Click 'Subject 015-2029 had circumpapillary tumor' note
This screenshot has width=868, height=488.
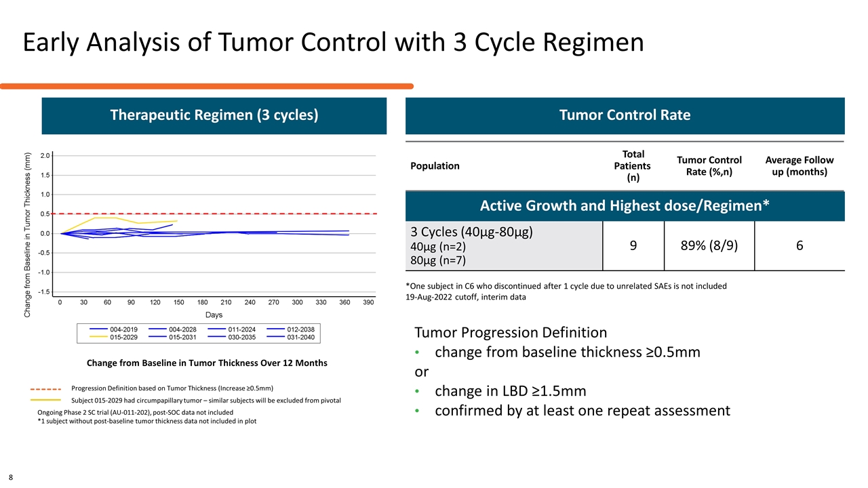[206, 401]
